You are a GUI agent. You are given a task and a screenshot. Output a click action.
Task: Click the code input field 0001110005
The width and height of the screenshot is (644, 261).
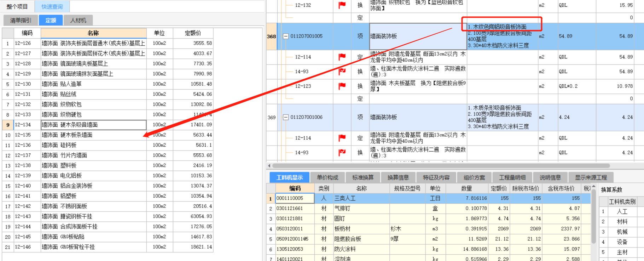pyautogui.click(x=295, y=198)
